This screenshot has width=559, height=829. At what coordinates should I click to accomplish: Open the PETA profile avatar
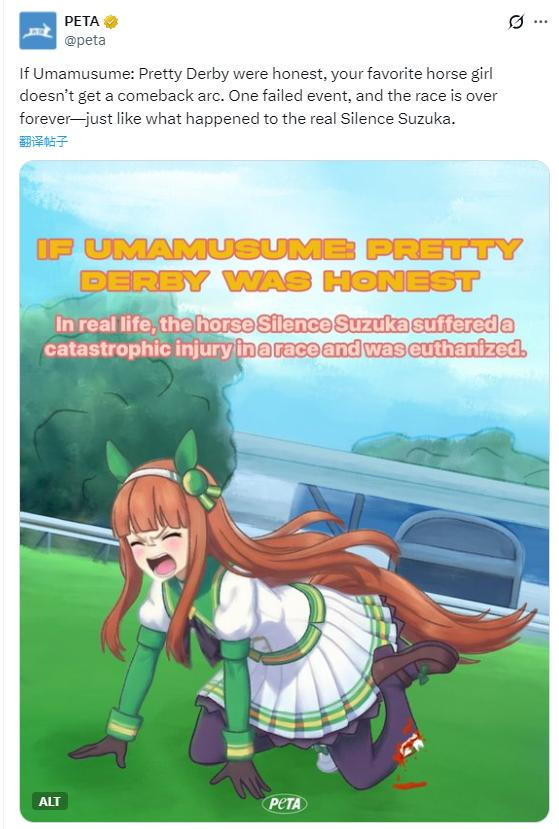[x=38, y=31]
